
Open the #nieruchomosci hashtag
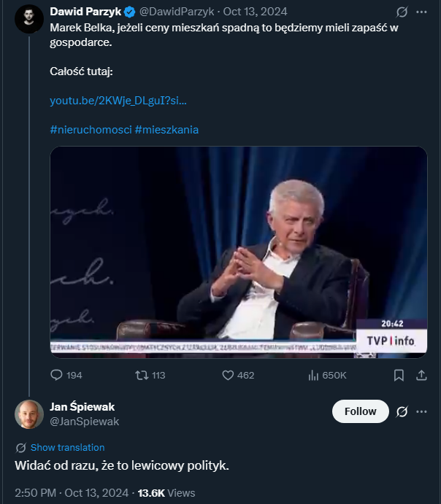pos(91,129)
